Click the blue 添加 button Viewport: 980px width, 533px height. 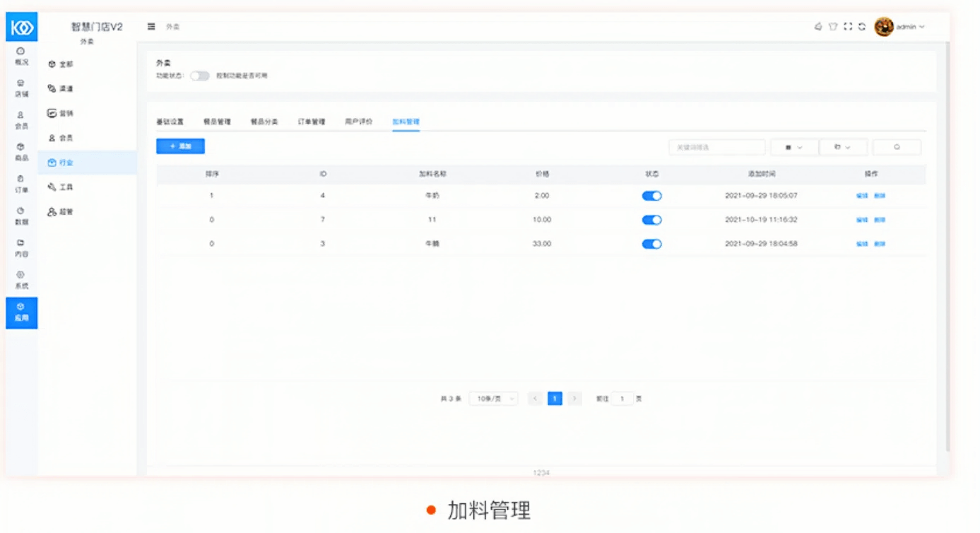(180, 146)
